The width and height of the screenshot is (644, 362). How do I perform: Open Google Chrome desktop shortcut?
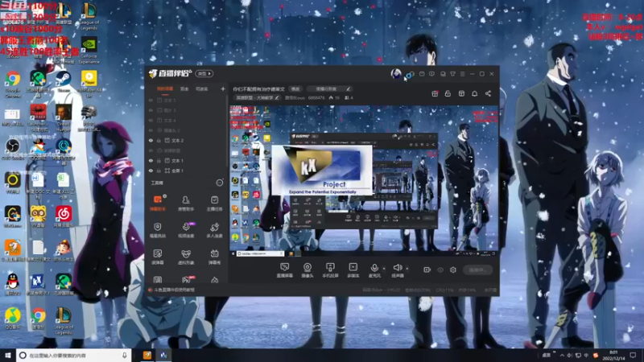click(13, 84)
